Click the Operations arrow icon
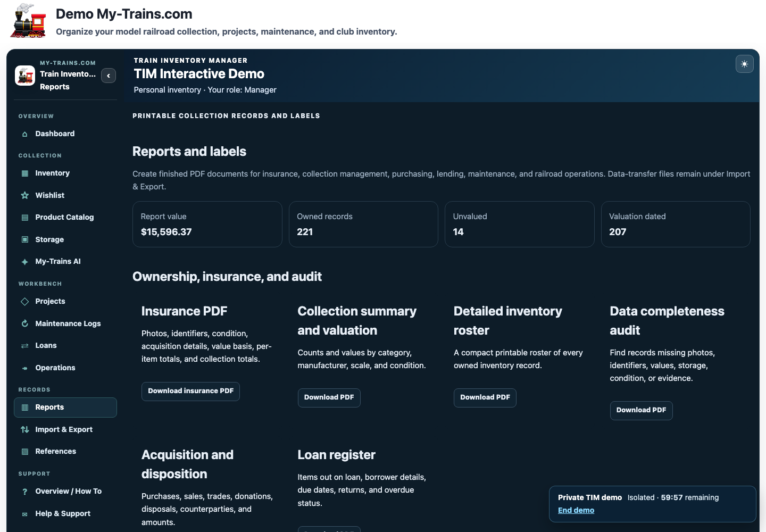Screen dimensions: 766x532 (24, 368)
